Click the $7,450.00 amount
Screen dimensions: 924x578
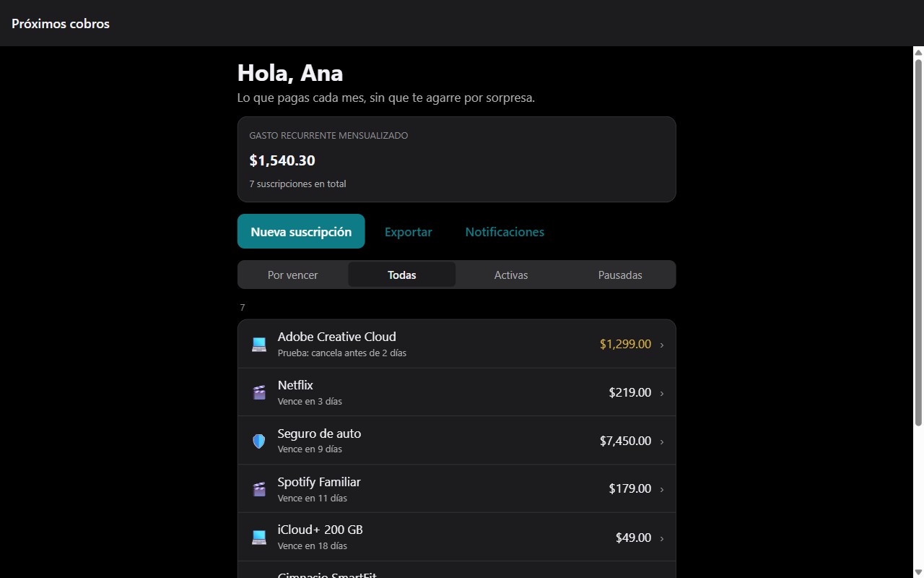[625, 441]
